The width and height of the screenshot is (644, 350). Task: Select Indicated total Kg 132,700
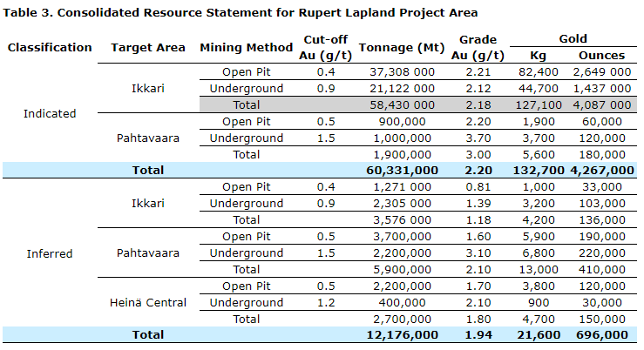[x=539, y=171]
